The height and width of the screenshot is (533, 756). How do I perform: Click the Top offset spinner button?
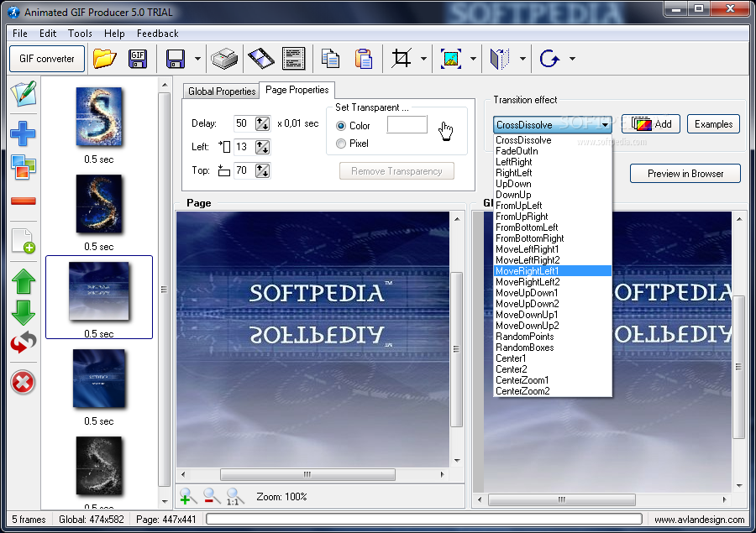click(x=262, y=170)
